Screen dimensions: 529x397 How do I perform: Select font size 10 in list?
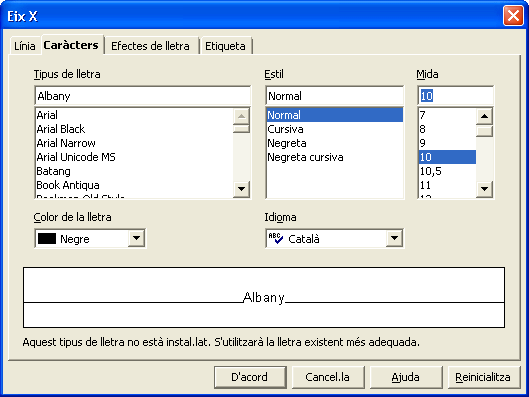coord(447,157)
